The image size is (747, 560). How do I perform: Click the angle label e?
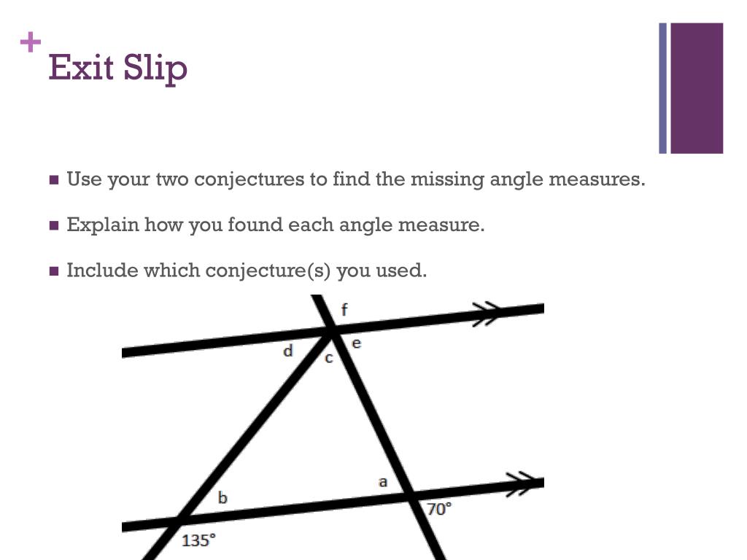coord(356,343)
